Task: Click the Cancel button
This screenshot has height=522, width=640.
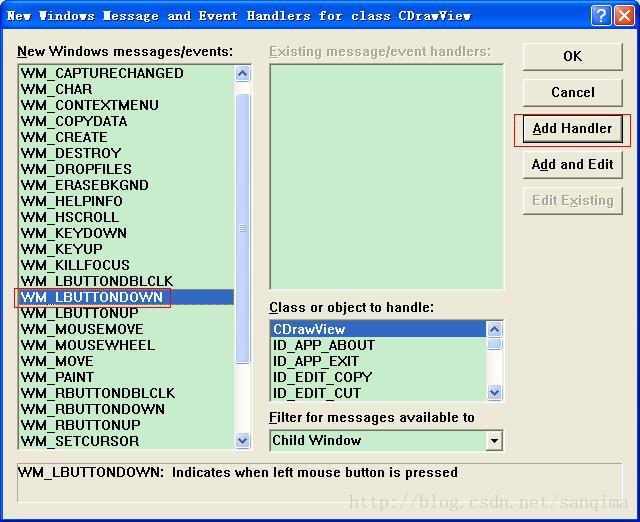Action: pyautogui.click(x=573, y=92)
